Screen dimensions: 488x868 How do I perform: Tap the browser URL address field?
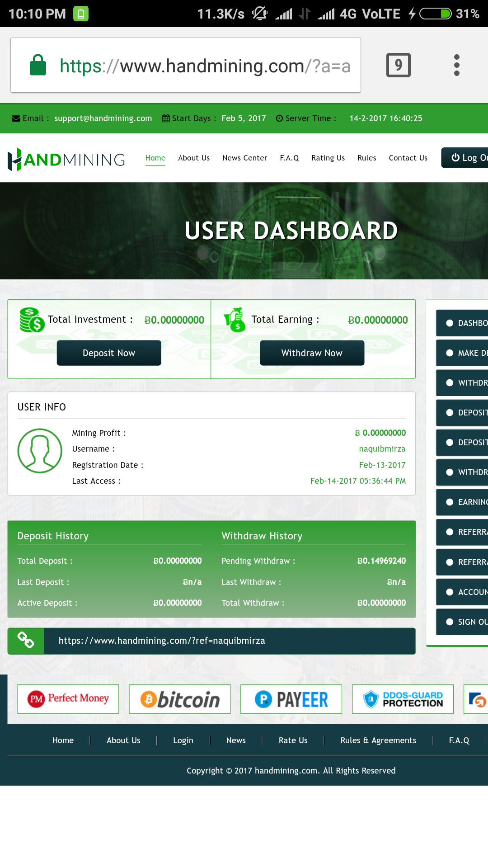tap(203, 66)
